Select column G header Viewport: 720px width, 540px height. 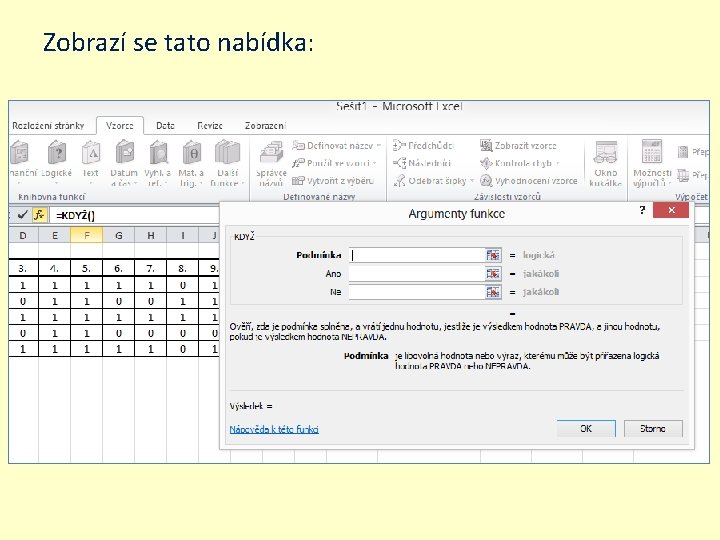[x=118, y=236]
